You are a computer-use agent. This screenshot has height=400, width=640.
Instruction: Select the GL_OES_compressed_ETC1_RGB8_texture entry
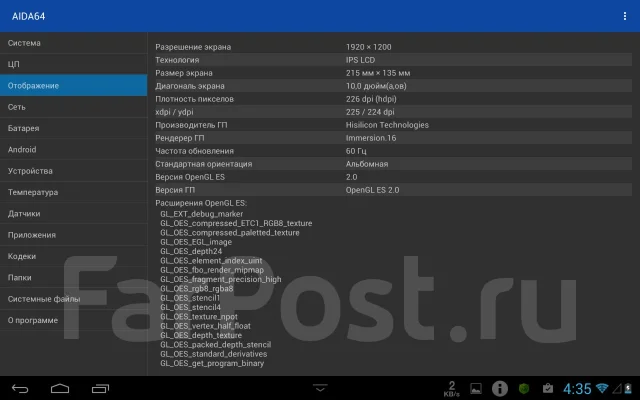click(x=236, y=223)
